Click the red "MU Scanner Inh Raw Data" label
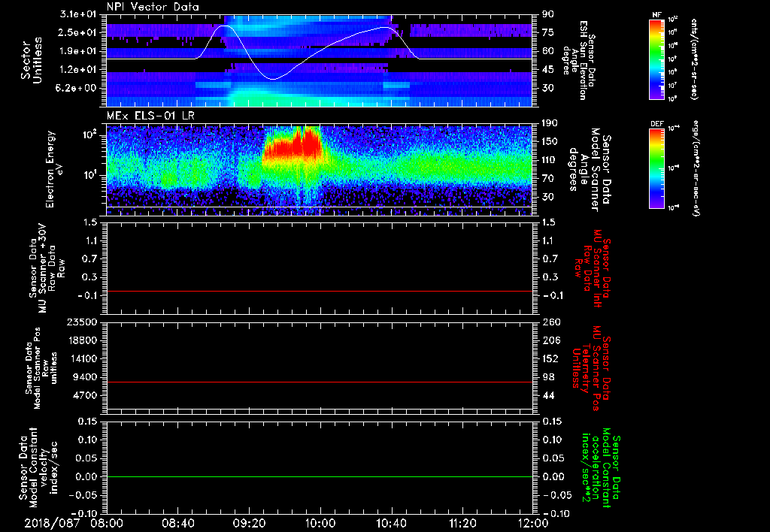The width and height of the screenshot is (770, 532). tap(592, 268)
